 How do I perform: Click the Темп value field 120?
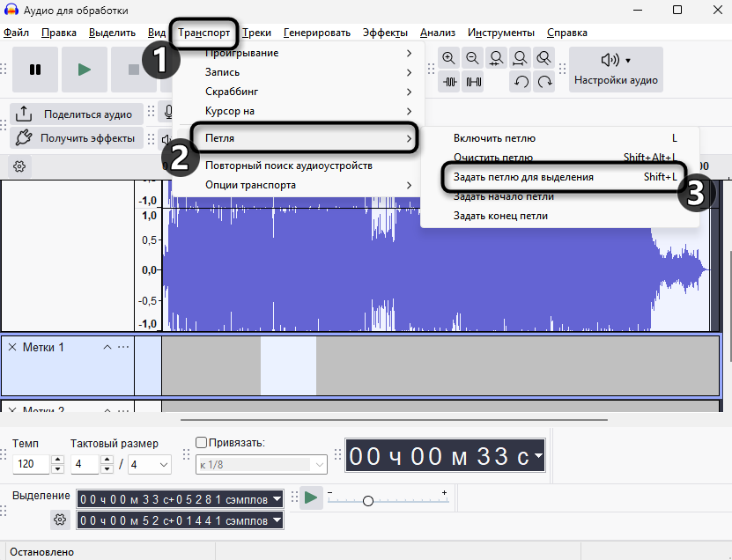[x=31, y=464]
